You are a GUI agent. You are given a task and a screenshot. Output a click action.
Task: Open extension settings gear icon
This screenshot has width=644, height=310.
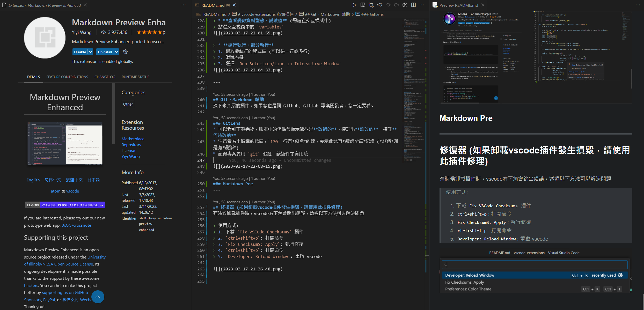tap(125, 52)
